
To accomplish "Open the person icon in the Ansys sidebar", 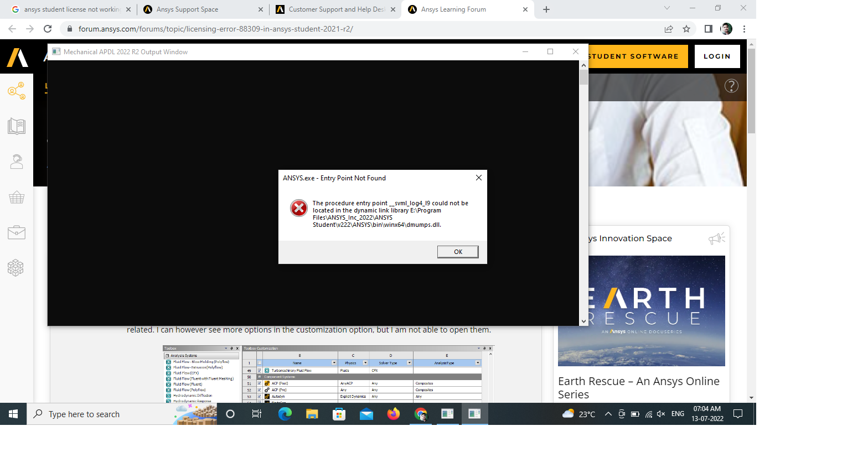I will (17, 162).
